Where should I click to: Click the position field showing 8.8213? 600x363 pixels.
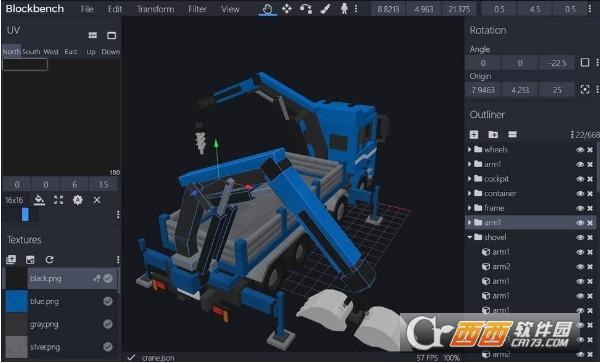pyautogui.click(x=388, y=9)
